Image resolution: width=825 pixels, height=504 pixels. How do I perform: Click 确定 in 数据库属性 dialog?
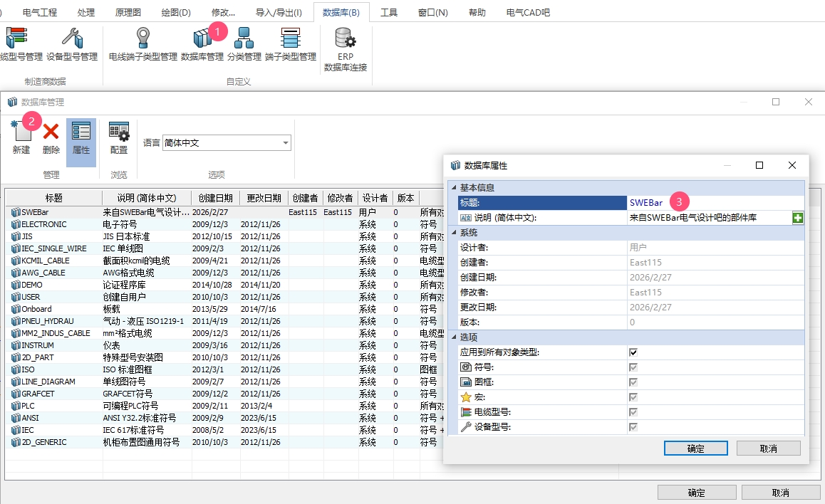(695, 448)
